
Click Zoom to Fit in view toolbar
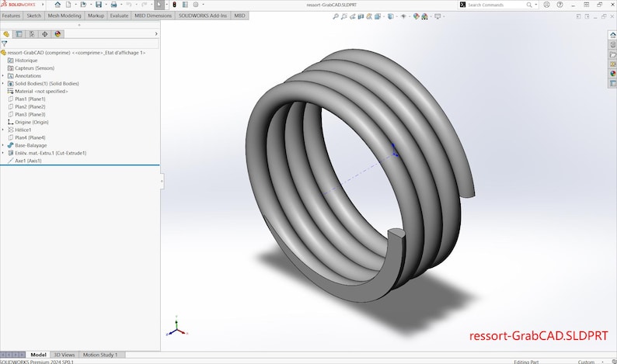335,16
